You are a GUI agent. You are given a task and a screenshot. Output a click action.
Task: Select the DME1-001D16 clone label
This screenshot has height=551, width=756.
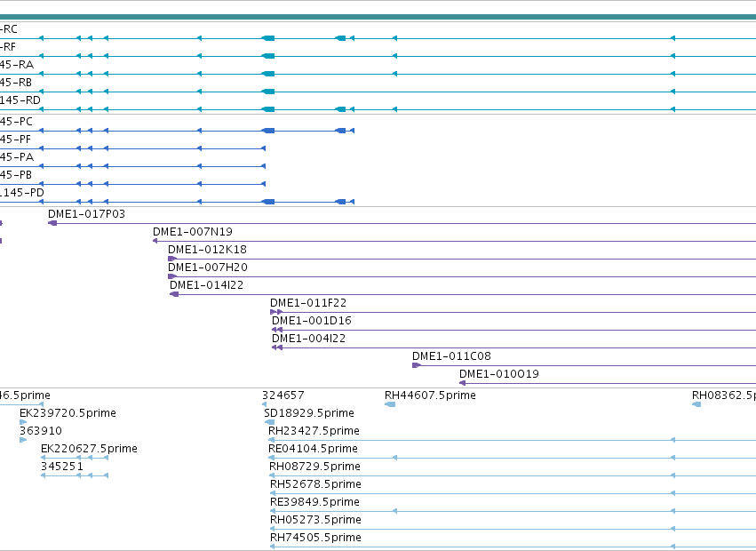tap(312, 321)
